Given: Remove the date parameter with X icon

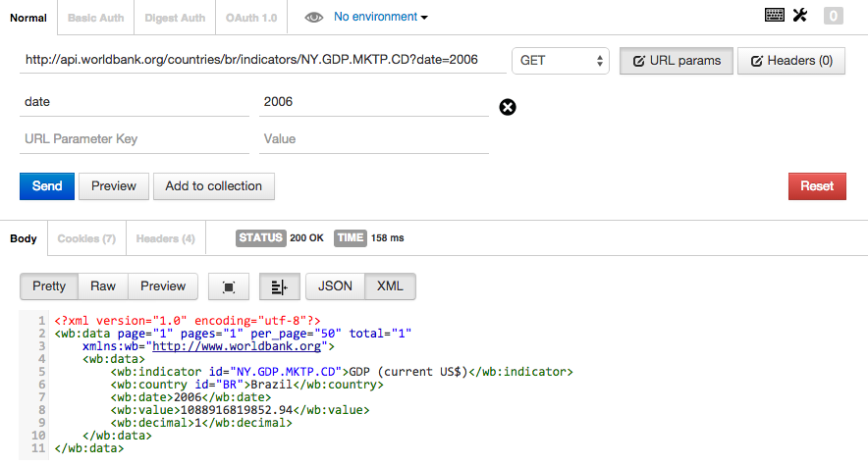Looking at the screenshot, I should click(x=508, y=107).
